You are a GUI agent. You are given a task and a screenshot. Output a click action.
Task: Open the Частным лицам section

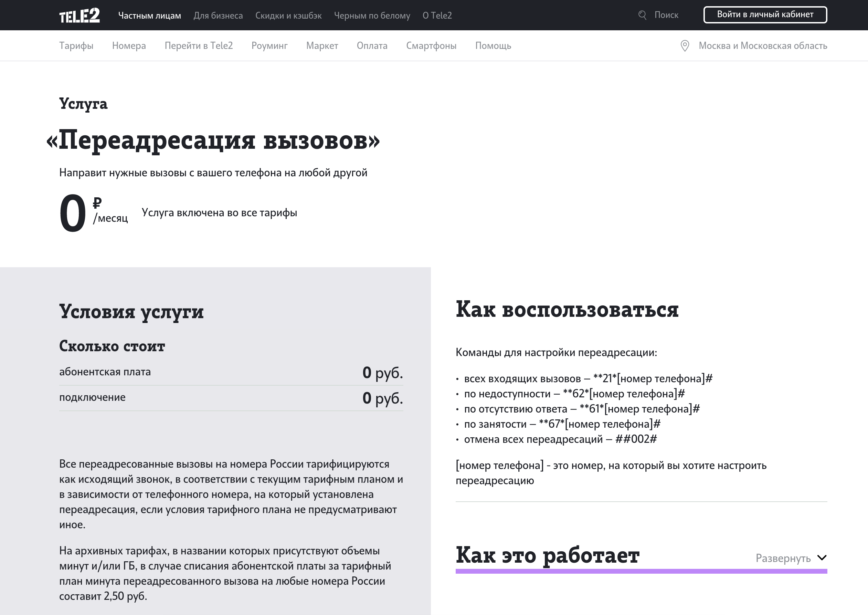click(x=149, y=15)
